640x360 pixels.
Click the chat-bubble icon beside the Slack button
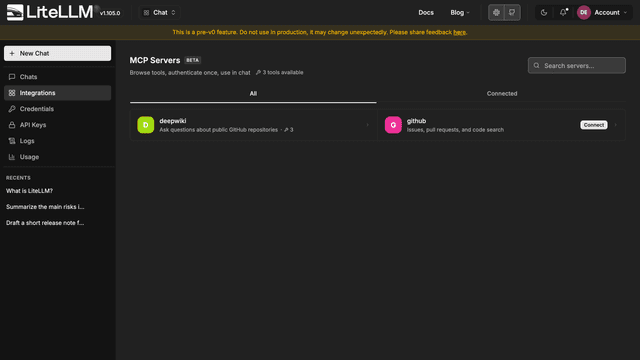(x=512, y=13)
